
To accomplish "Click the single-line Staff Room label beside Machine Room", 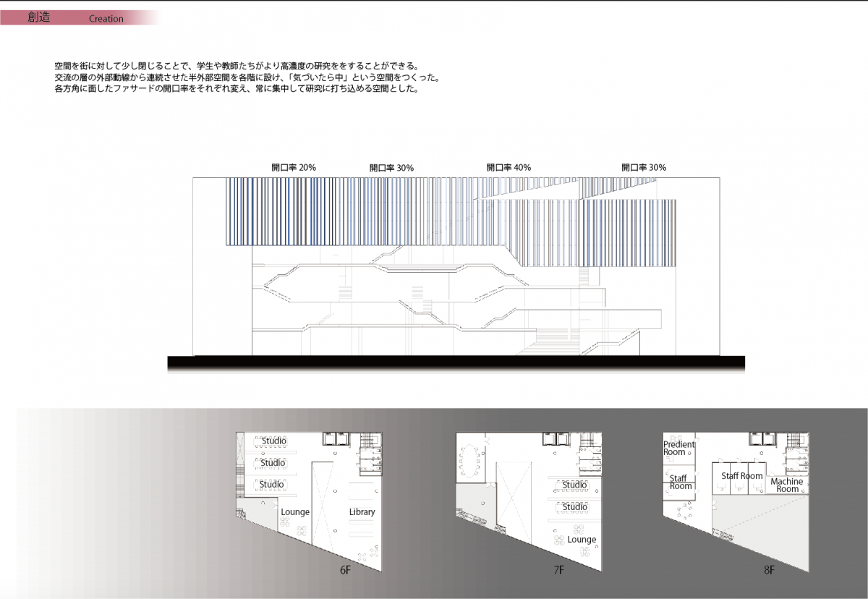I will [742, 476].
